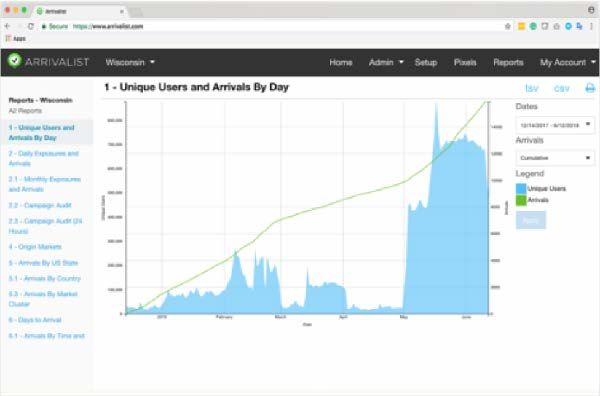Print the report using the printer icon
The image size is (600, 396).
pos(590,88)
